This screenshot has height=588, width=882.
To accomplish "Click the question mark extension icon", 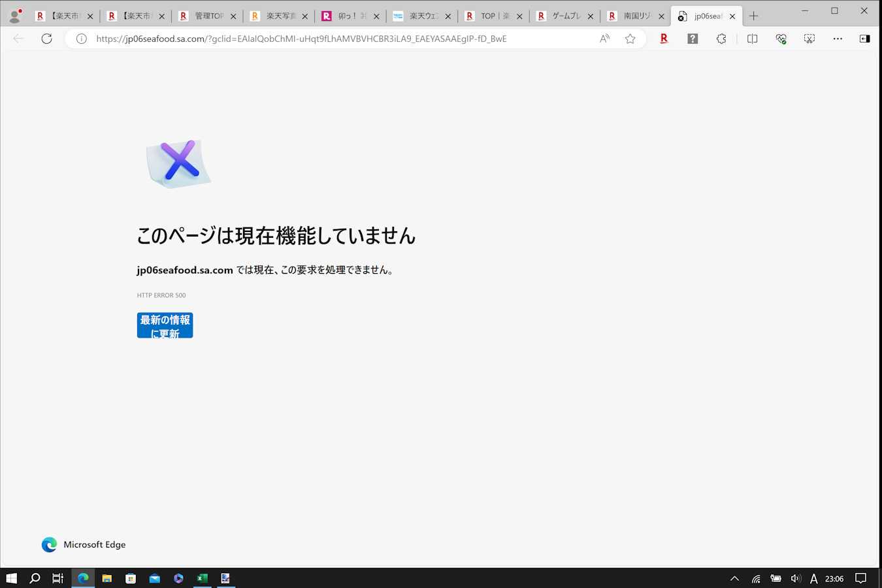I will click(693, 39).
